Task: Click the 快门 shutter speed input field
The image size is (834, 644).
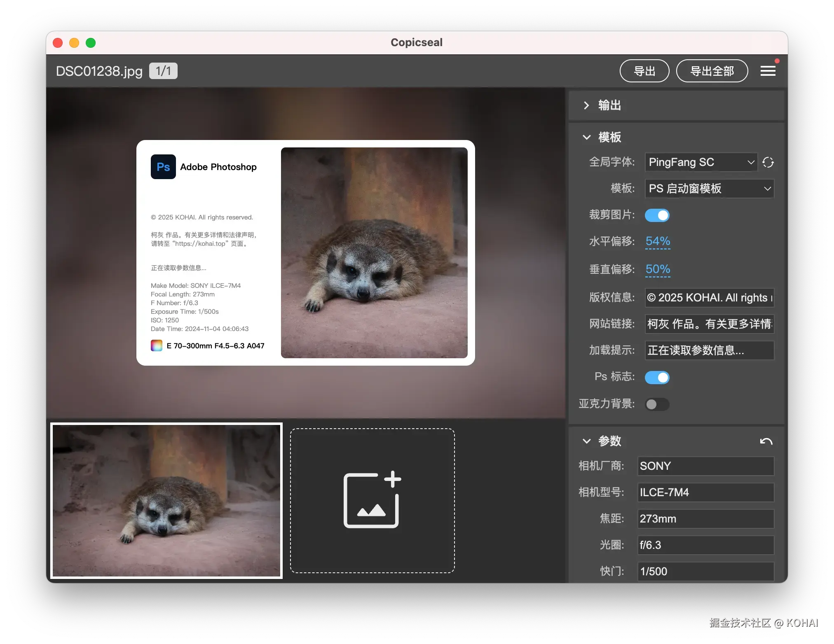Action: (705, 572)
